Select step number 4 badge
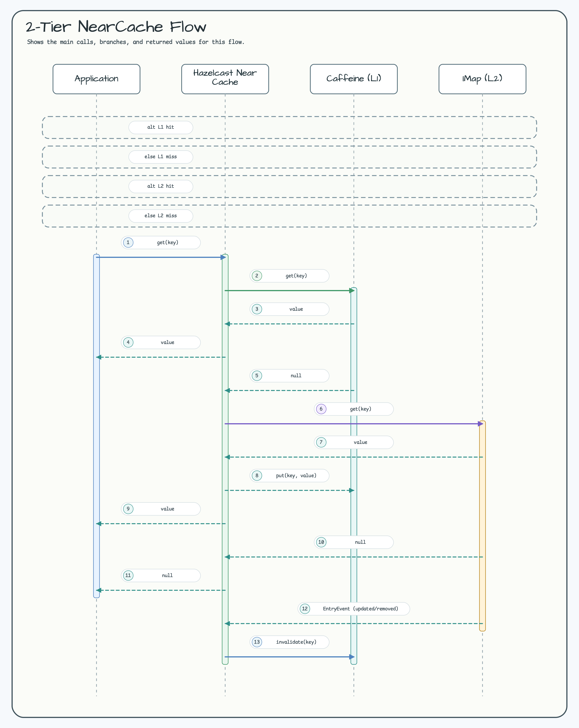Screen dimensions: 579x728 pyautogui.click(x=128, y=342)
